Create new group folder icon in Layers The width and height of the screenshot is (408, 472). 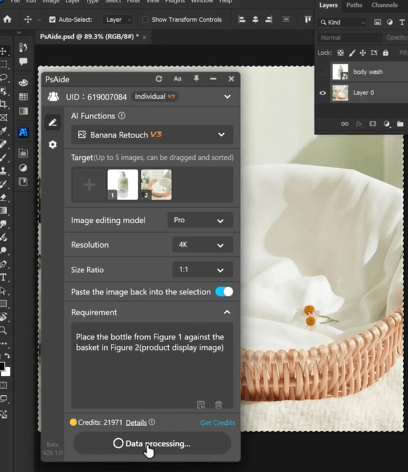(x=400, y=124)
